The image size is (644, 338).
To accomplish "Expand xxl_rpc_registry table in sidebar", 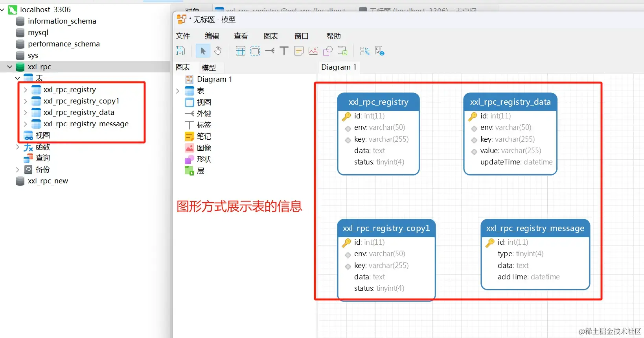I will (25, 90).
